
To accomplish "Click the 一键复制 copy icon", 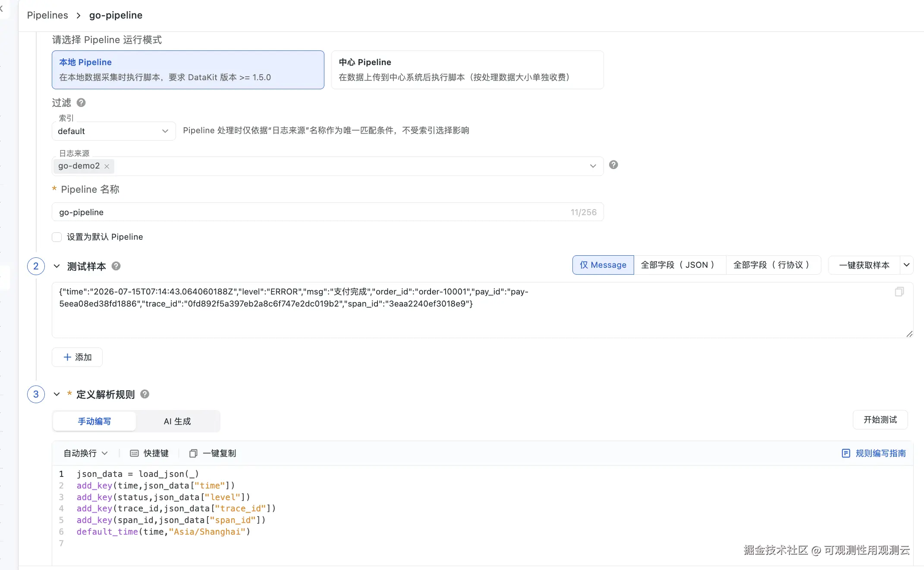I will [193, 453].
